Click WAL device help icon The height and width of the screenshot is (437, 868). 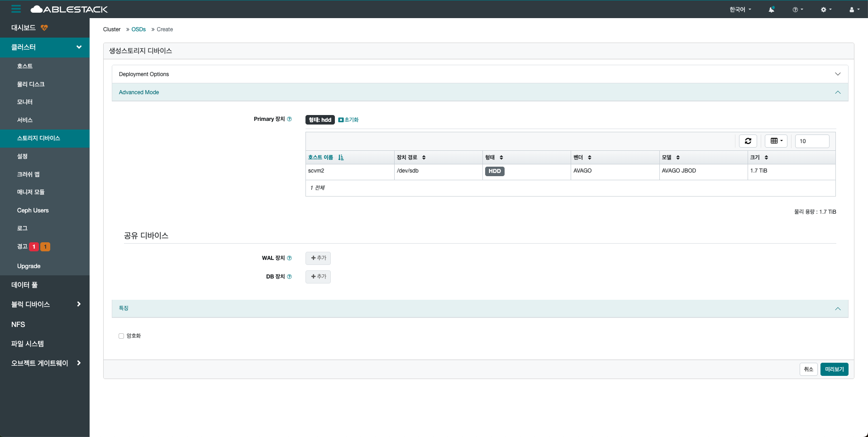(289, 258)
